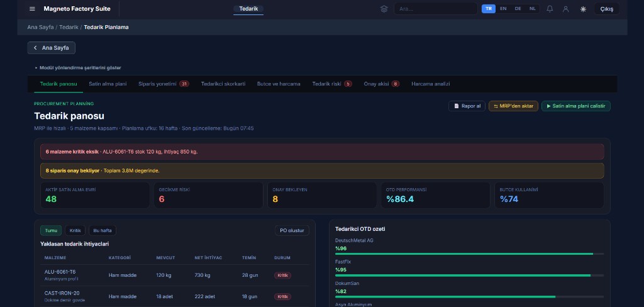Click the stacked layers icon in header

pos(384,9)
